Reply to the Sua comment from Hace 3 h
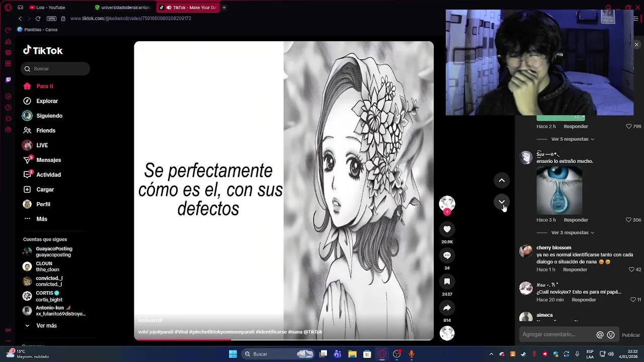644x362 pixels. 576,220
